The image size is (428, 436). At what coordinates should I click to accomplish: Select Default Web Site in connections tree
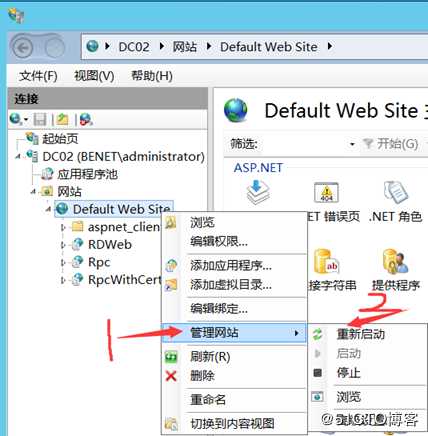click(x=122, y=209)
